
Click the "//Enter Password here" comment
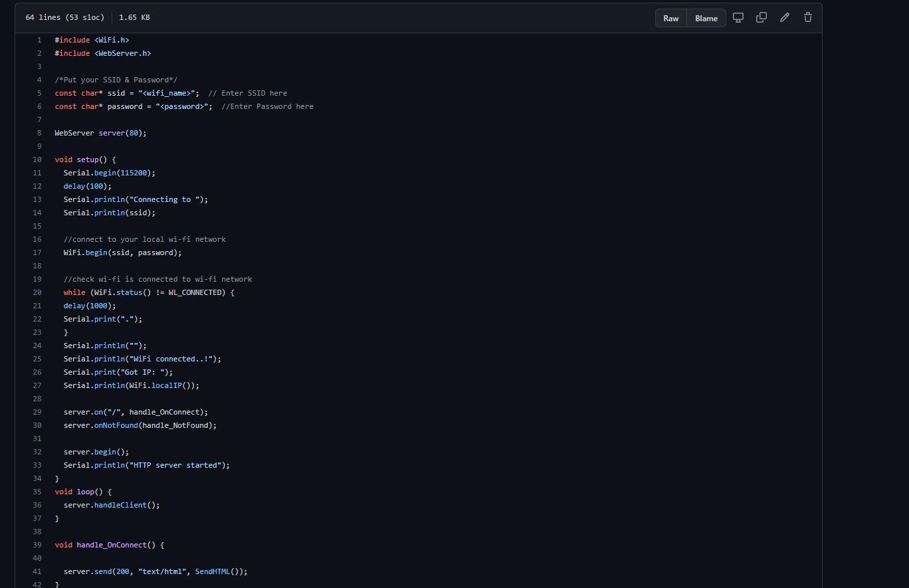pos(267,106)
